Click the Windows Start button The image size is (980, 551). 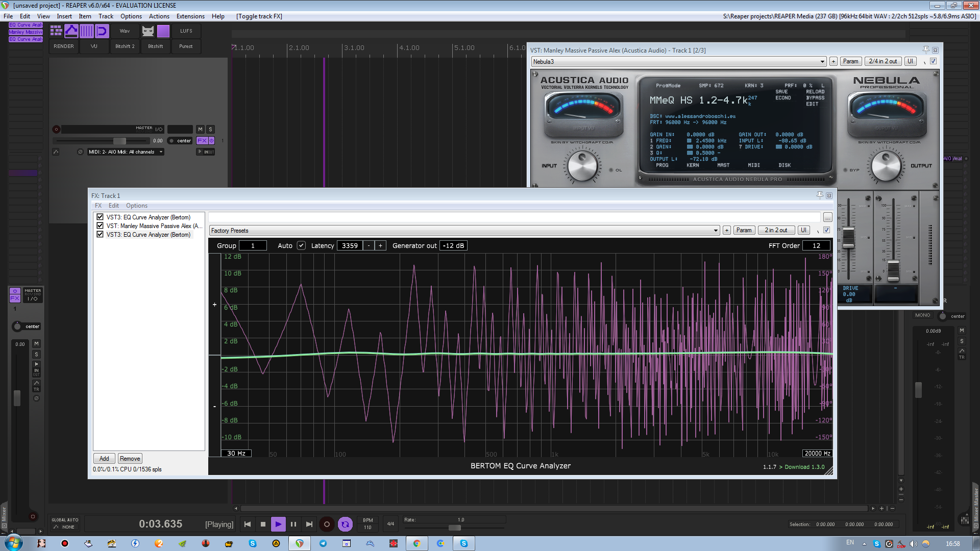14,543
